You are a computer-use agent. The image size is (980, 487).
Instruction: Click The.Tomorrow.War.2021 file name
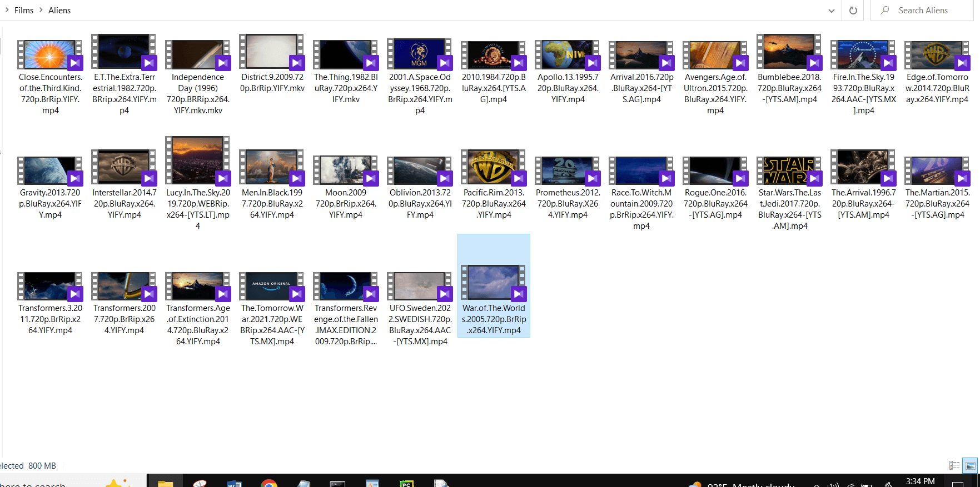coord(272,325)
